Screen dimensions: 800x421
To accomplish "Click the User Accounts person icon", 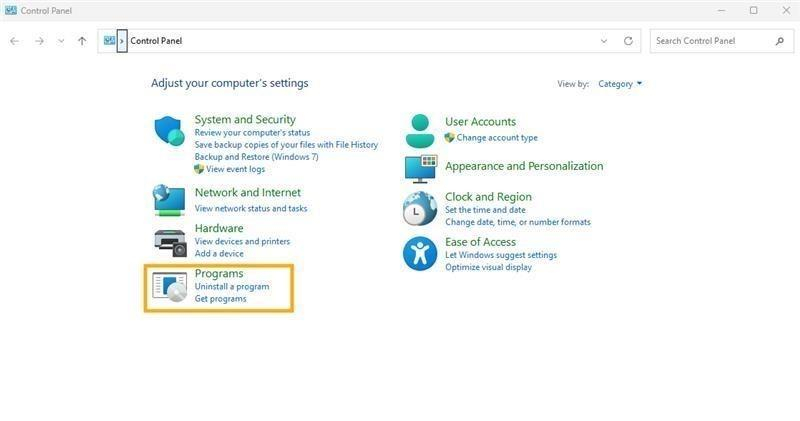I will pyautogui.click(x=420, y=131).
